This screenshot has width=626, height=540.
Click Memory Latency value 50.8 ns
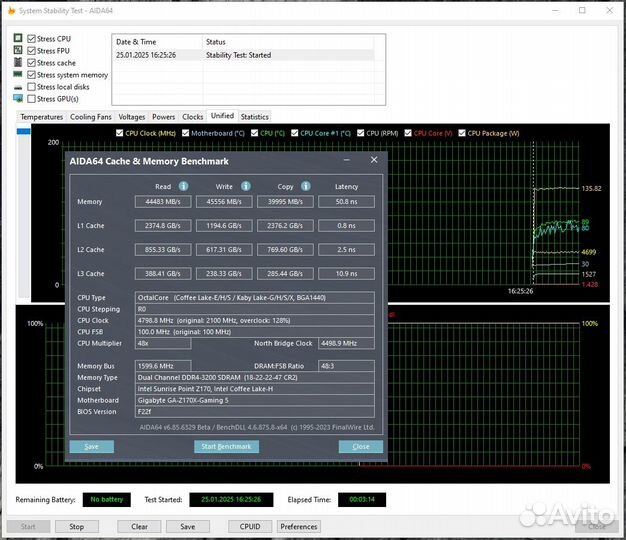(346, 202)
